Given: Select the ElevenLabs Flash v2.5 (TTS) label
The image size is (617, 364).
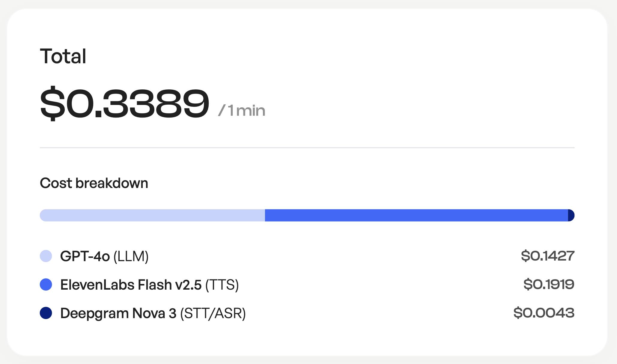Looking at the screenshot, I should [150, 285].
